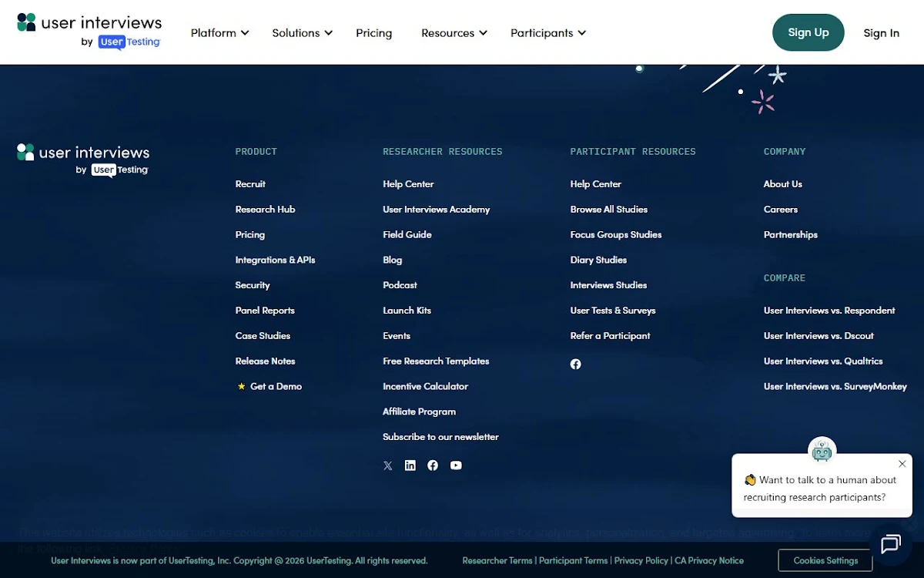Open User Interviews vs. Qualtrics comparison
The image size is (924, 578).
(x=823, y=361)
